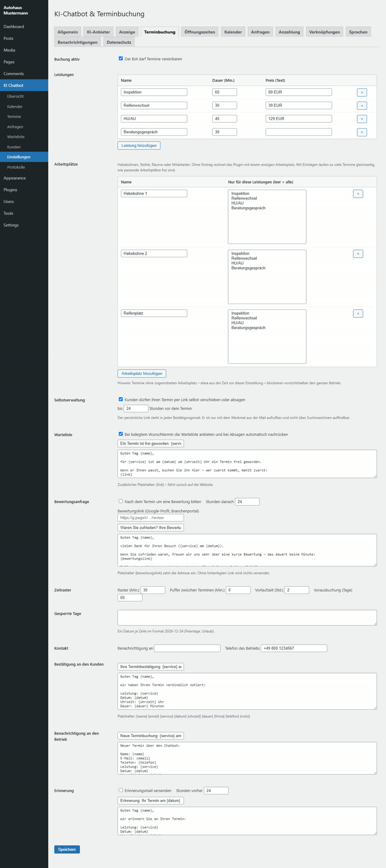This screenshot has width=386, height=868.
Task: Click the Inspektion service name field
Action: [x=154, y=92]
